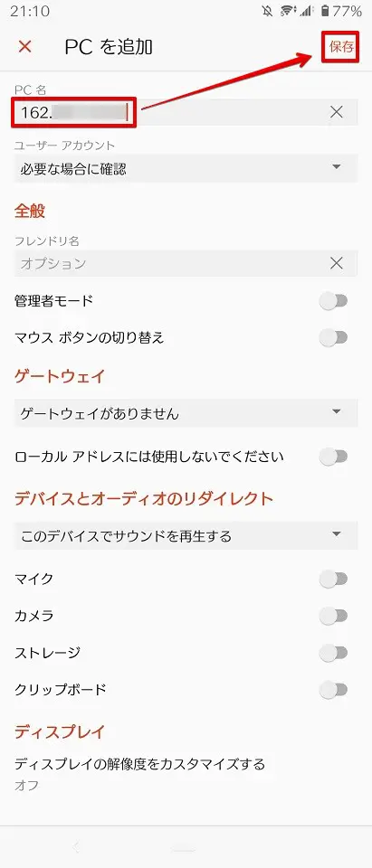Tap the Android back navigation arrow
Viewport: 372px width, 868px height.
[77, 846]
